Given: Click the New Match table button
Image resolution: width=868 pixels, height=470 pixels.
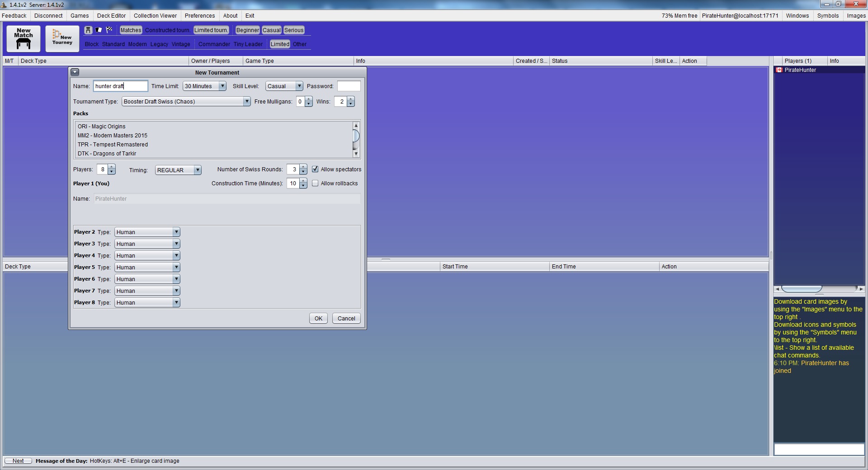Looking at the screenshot, I should click(24, 38).
